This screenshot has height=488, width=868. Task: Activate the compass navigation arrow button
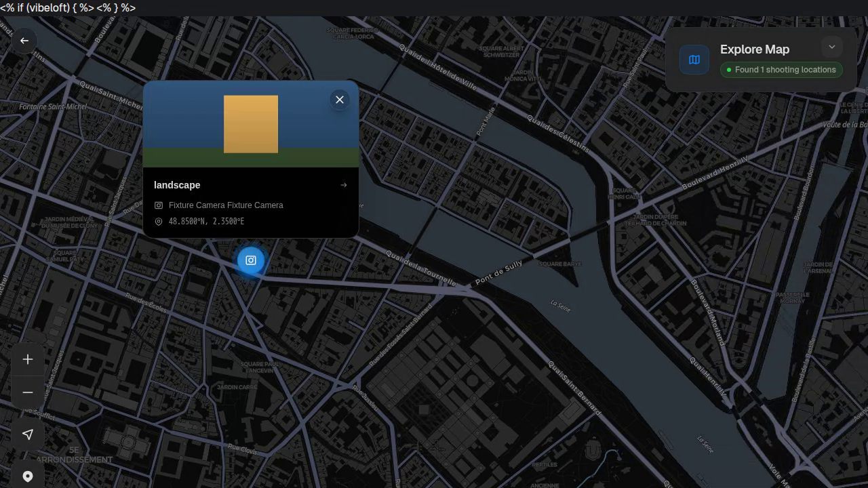click(x=28, y=434)
